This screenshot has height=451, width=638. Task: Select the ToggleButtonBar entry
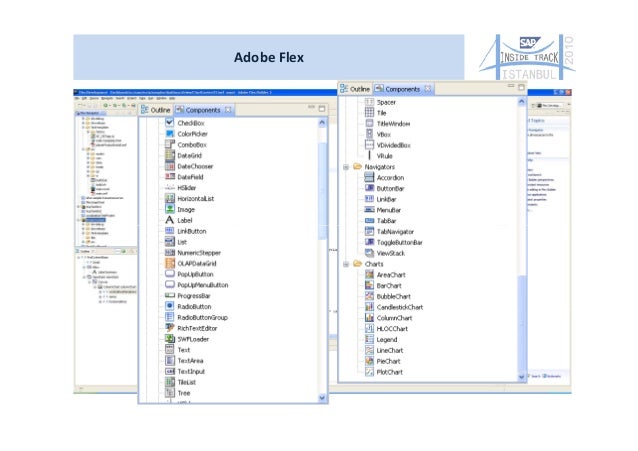[x=399, y=242]
